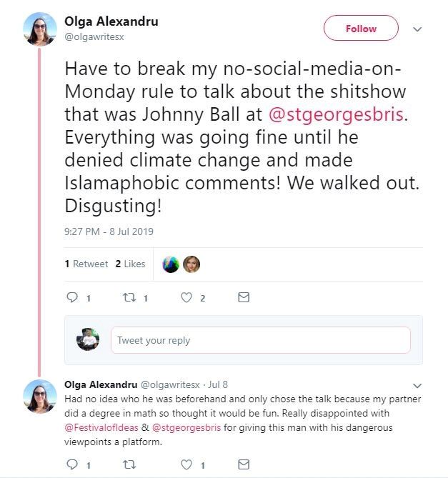This screenshot has height=478, width=448.
Task: Click the Tweet your reply field
Action: pos(260,340)
